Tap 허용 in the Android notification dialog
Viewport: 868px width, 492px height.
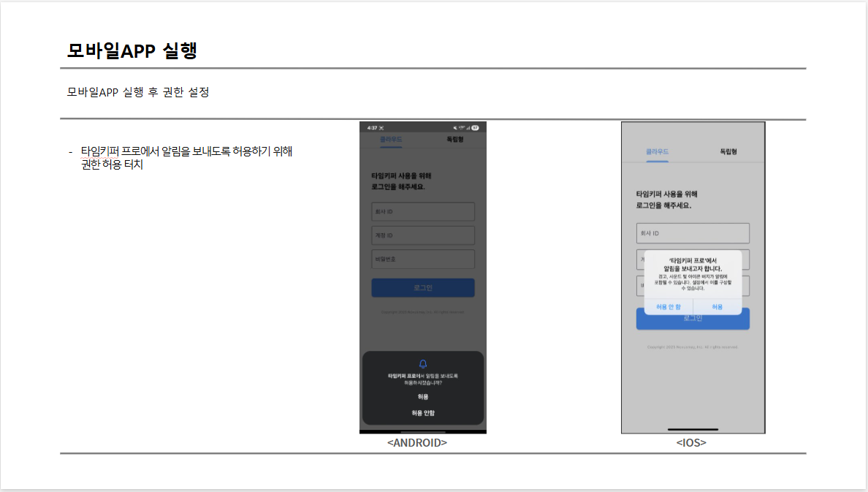point(423,397)
